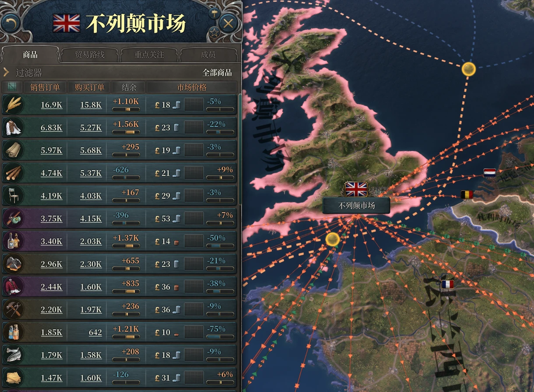Image resolution: width=534 pixels, height=392 pixels.
Task: Open the paper goods icon in 1.47K row
Action: pos(13,378)
